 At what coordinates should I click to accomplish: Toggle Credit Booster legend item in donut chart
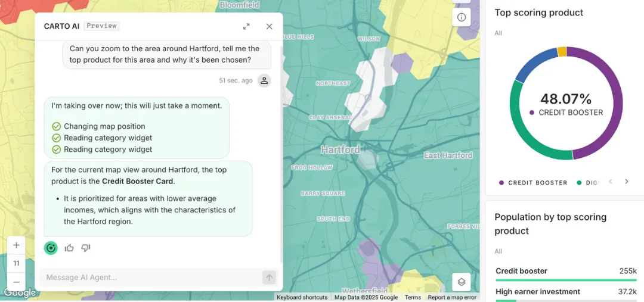tap(533, 183)
